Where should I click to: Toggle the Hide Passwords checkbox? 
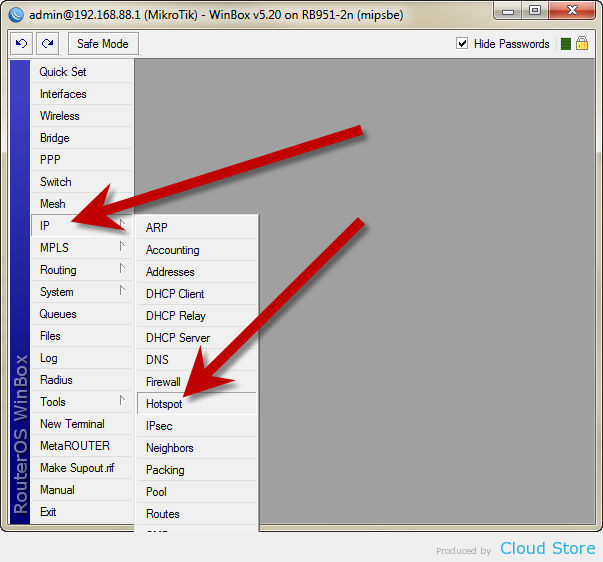click(x=462, y=43)
